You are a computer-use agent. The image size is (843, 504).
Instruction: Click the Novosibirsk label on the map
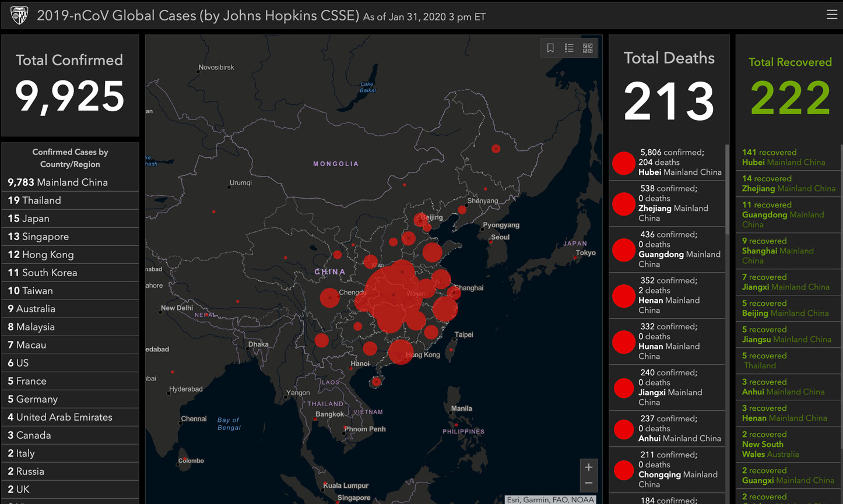coord(216,68)
